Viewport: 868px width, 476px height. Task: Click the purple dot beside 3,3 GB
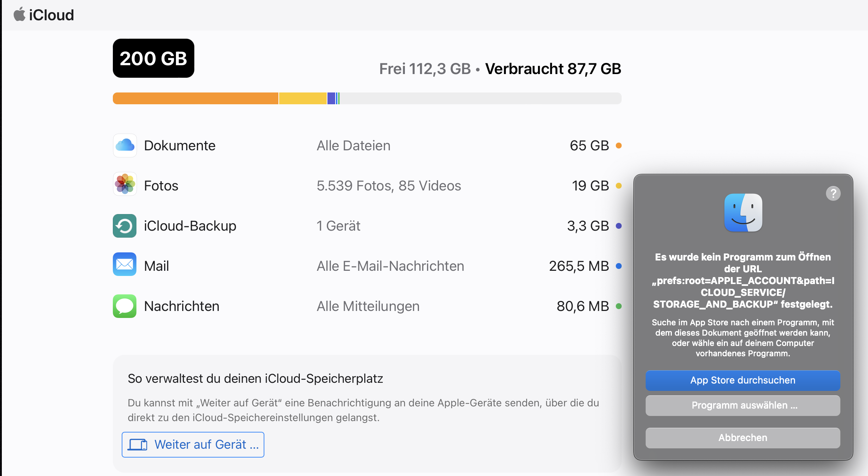(619, 226)
